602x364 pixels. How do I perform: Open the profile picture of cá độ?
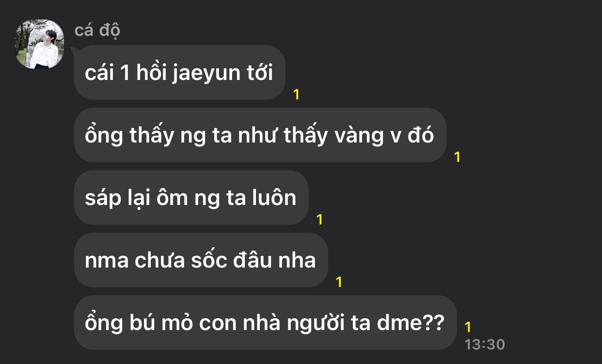pyautogui.click(x=40, y=45)
